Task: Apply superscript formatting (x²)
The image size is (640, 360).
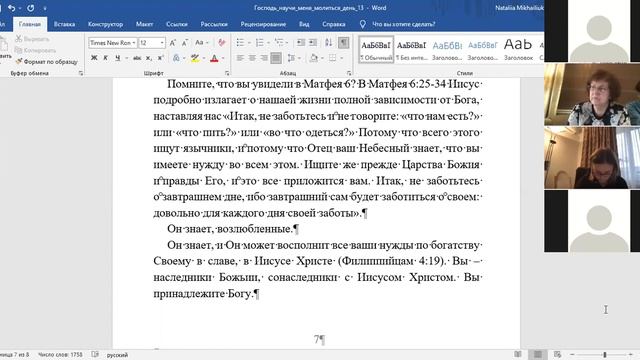Action: [x=161, y=58]
